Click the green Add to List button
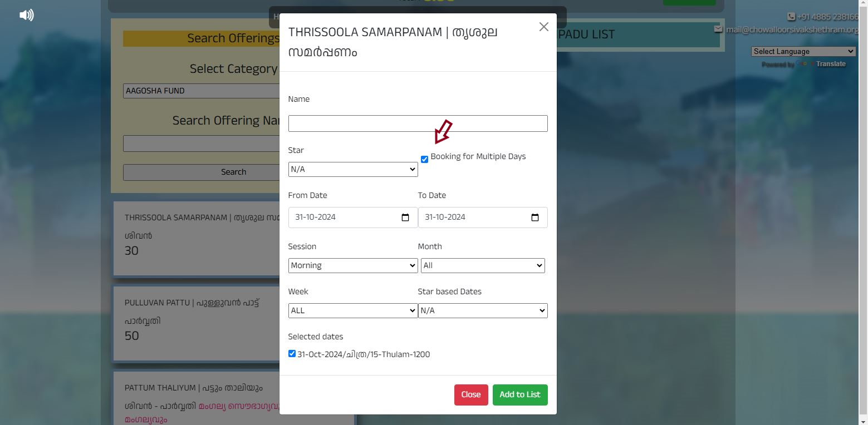 (520, 395)
